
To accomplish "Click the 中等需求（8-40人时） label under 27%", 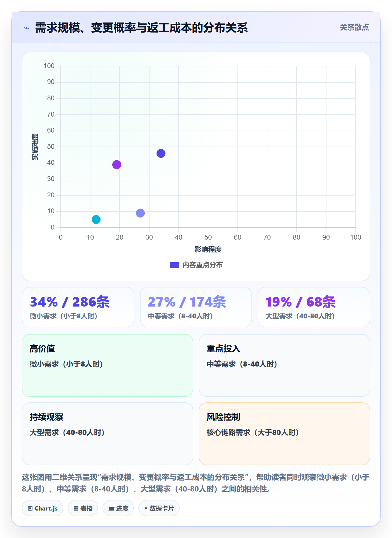I will coord(180,316).
